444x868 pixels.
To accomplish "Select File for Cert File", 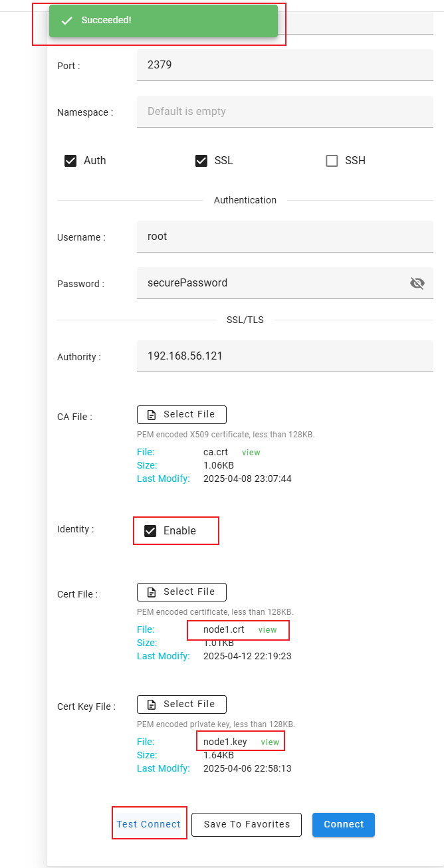I will pyautogui.click(x=181, y=592).
